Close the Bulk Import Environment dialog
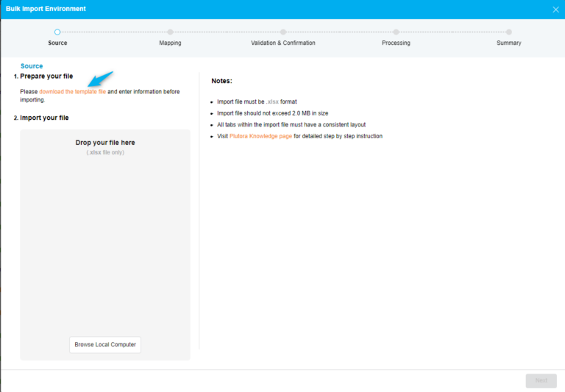The image size is (565, 392). click(x=555, y=10)
